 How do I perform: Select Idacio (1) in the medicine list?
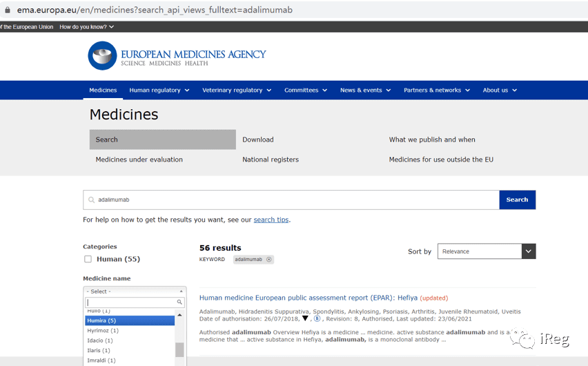tap(130, 340)
